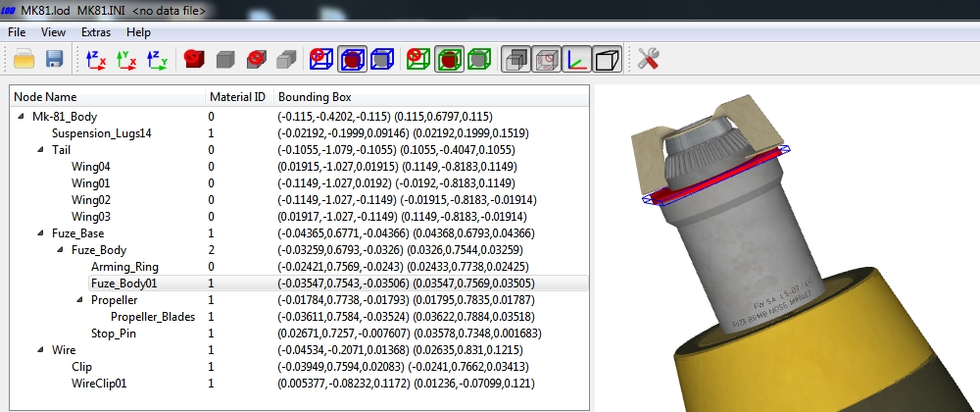Image resolution: width=980 pixels, height=412 pixels.
Task: Open the wrench and screwdriver settings icon
Action: tap(648, 60)
